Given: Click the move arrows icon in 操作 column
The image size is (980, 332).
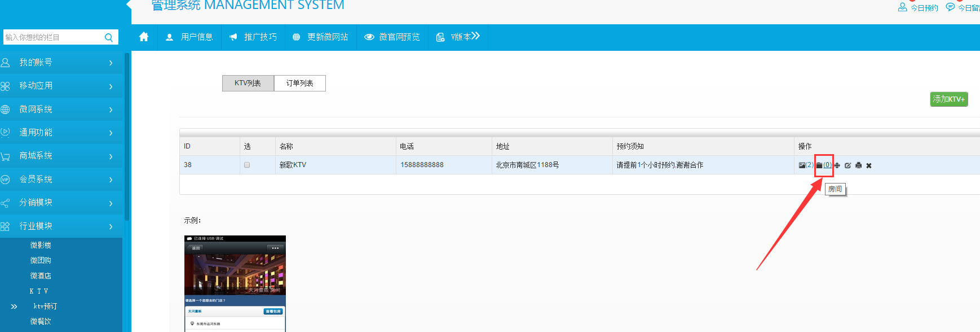Looking at the screenshot, I should [x=837, y=165].
